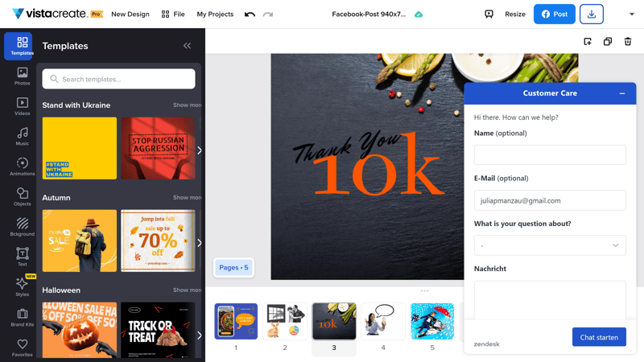This screenshot has width=644, height=362.
Task: Click the undo arrow icon
Action: [x=250, y=14]
